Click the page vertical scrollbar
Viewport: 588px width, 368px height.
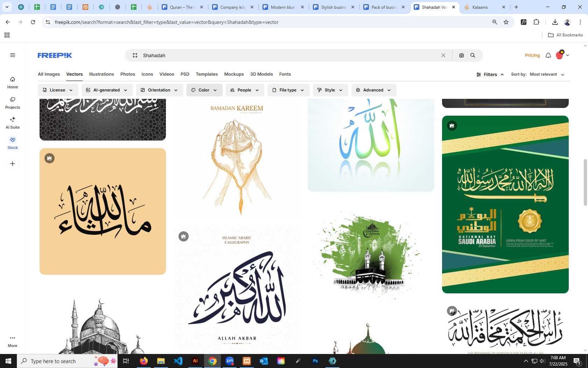coord(585,182)
